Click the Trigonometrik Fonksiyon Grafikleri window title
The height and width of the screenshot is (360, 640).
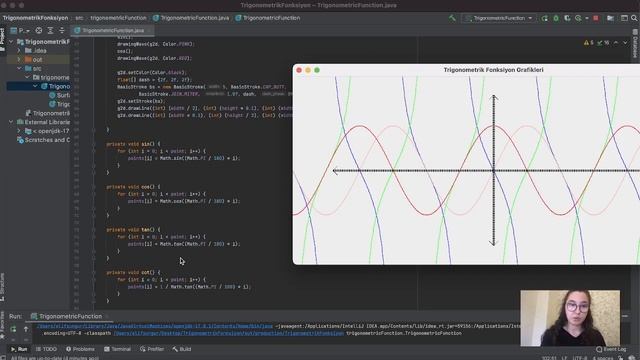(x=493, y=70)
